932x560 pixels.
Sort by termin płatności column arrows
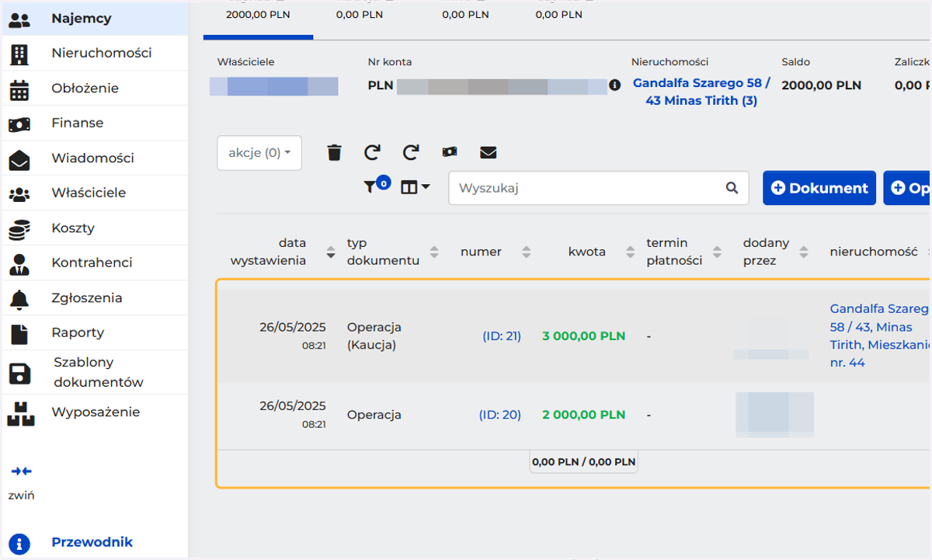717,252
